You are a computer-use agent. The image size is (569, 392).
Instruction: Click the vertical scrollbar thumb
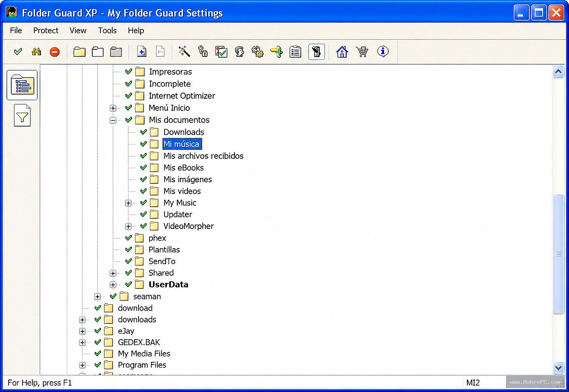pos(558,254)
